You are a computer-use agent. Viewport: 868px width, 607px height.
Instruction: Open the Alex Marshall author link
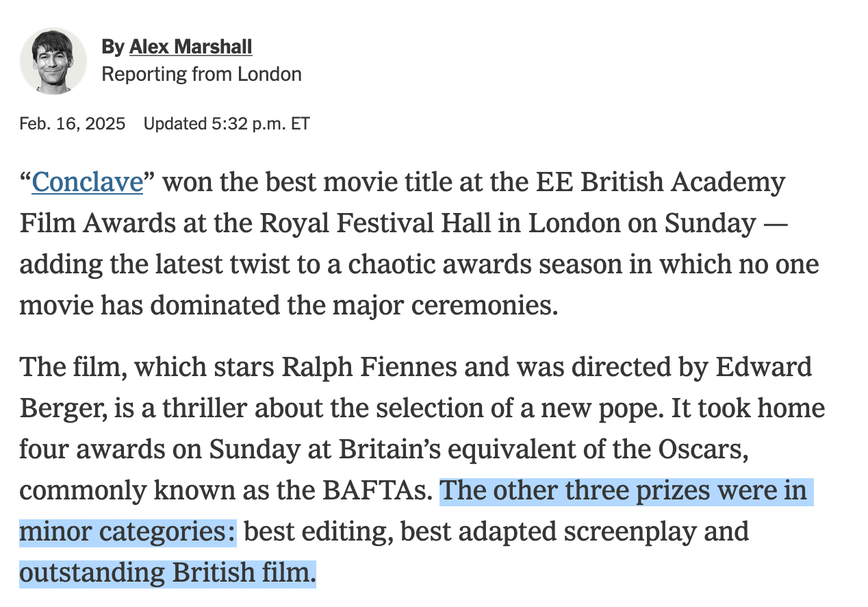(x=190, y=47)
